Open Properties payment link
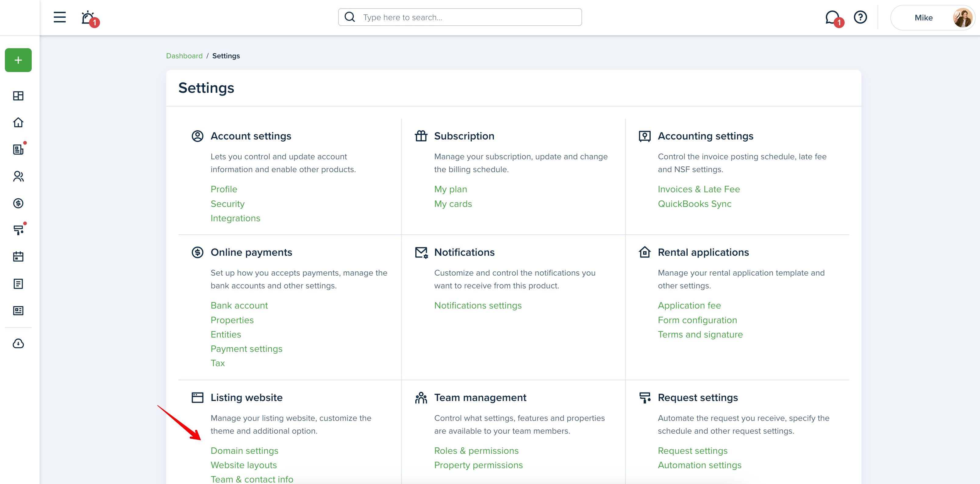 pos(232,320)
